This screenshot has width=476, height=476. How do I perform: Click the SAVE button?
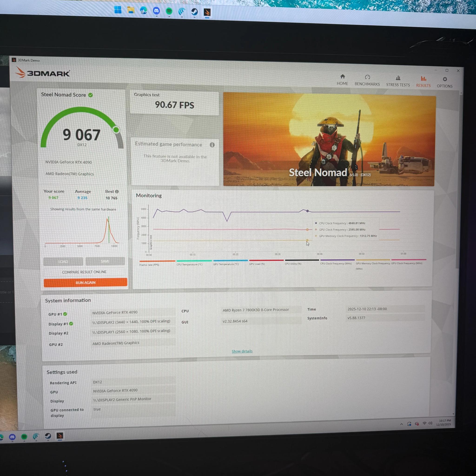click(105, 261)
